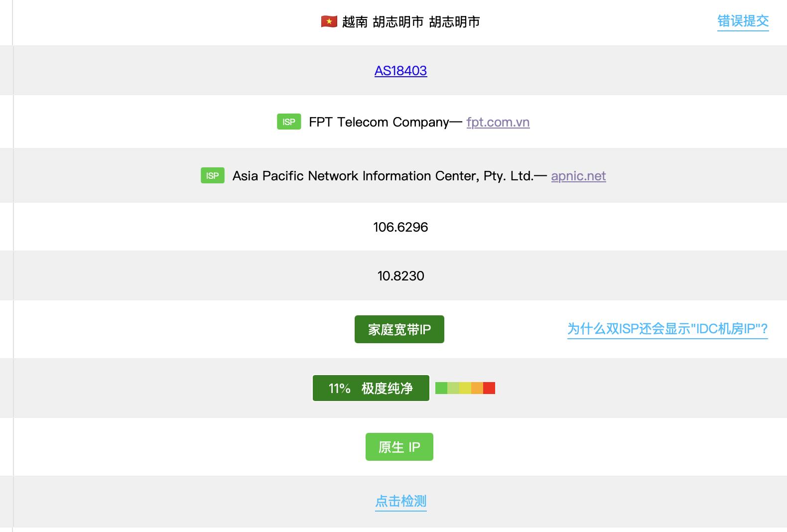This screenshot has height=532, width=787.
Task: Open the AS18403 link
Action: 400,71
